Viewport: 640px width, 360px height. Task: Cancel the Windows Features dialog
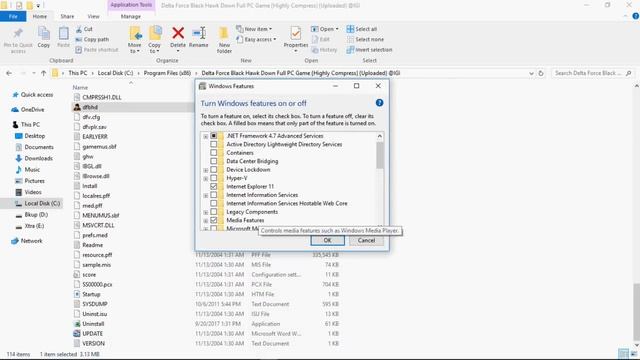click(366, 240)
